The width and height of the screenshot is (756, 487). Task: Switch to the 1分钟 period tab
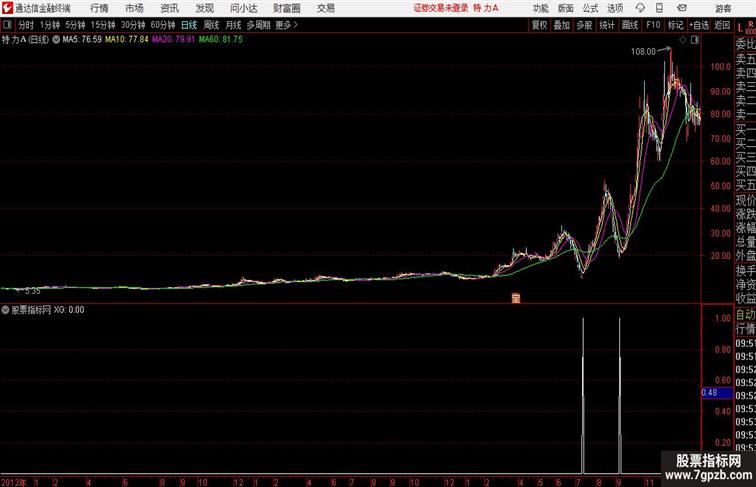click(50, 25)
